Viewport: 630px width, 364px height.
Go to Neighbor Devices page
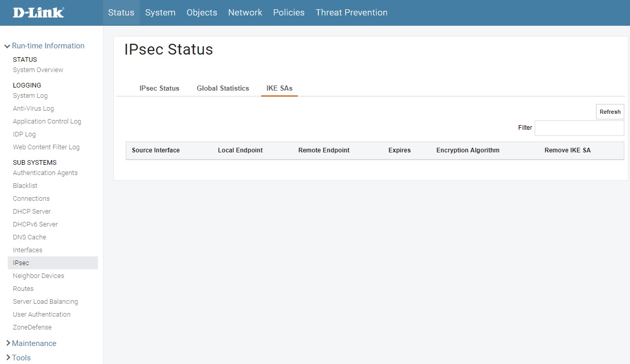point(39,276)
